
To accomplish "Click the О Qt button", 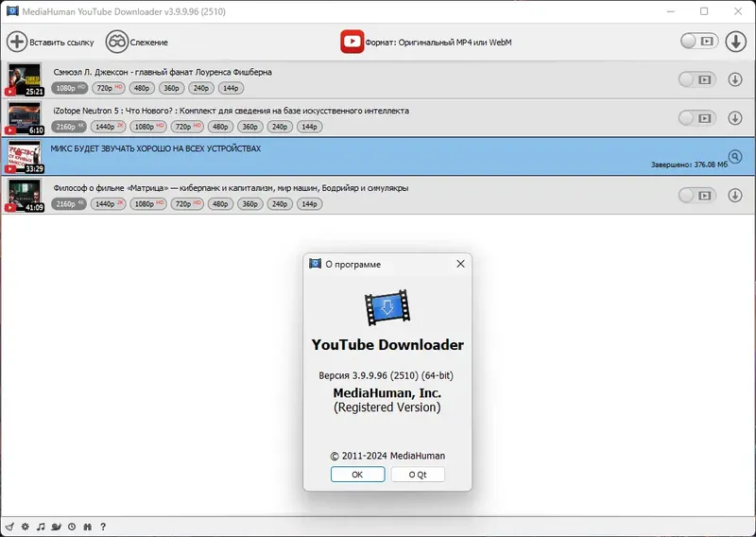I will (418, 475).
